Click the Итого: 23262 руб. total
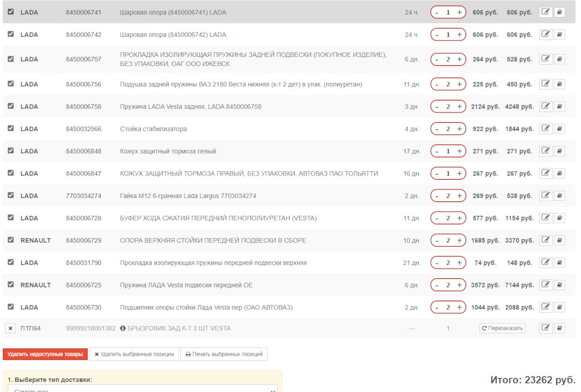Viewport: 581px width, 392px height. coord(533,380)
